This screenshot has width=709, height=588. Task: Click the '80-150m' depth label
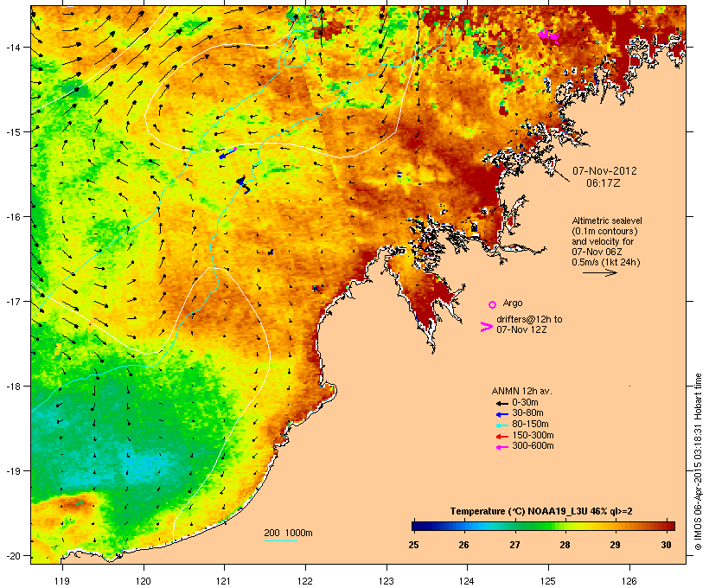(530, 425)
